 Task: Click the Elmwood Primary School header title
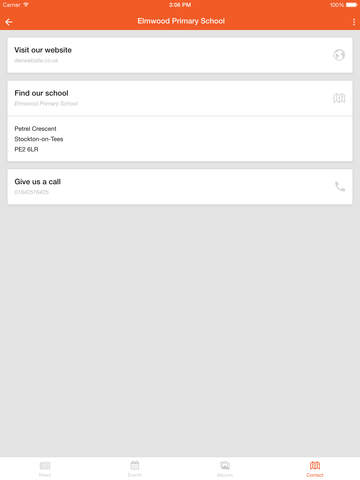[181, 21]
